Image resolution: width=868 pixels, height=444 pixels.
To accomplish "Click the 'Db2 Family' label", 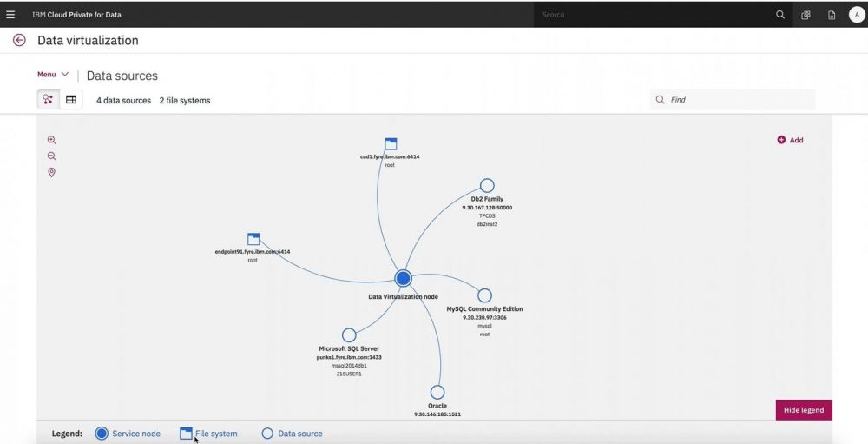I will coord(487,199).
